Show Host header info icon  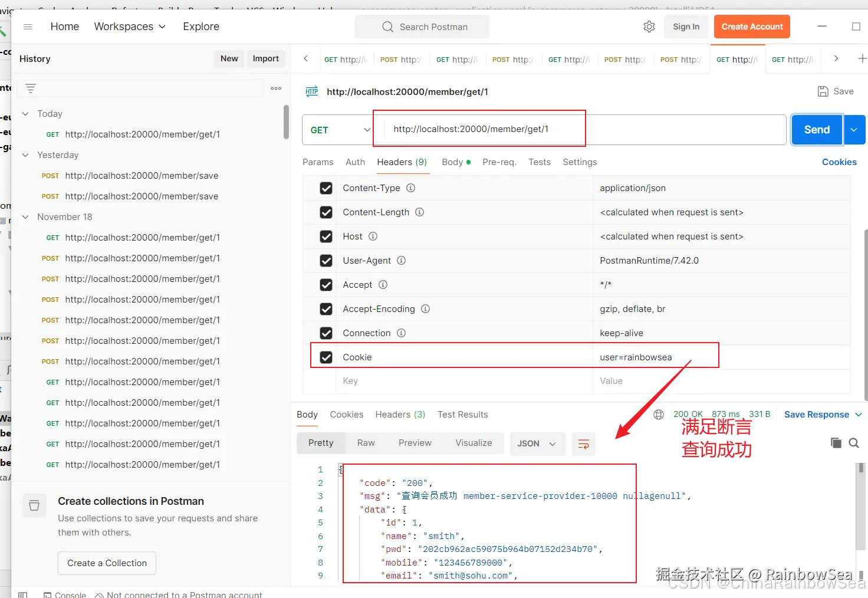373,236
